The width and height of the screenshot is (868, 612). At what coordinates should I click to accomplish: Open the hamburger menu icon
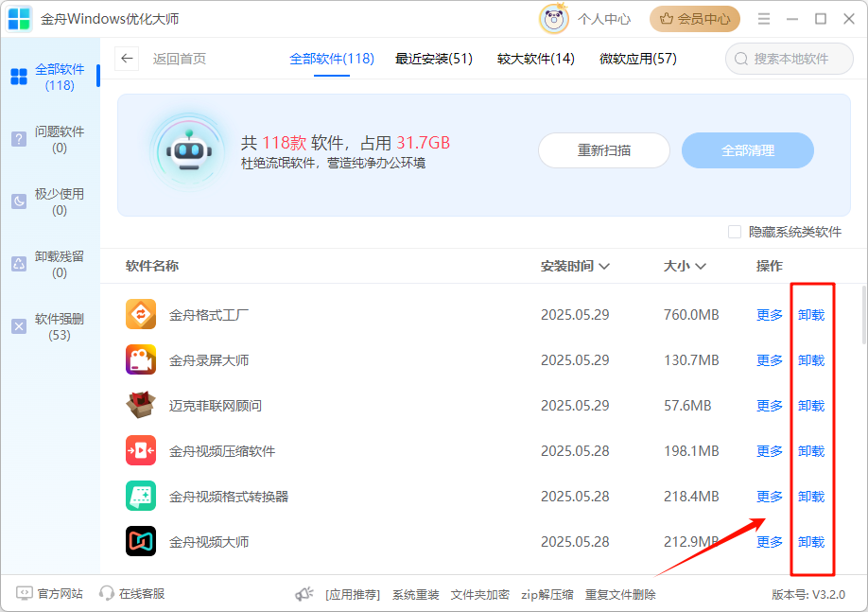(x=764, y=19)
